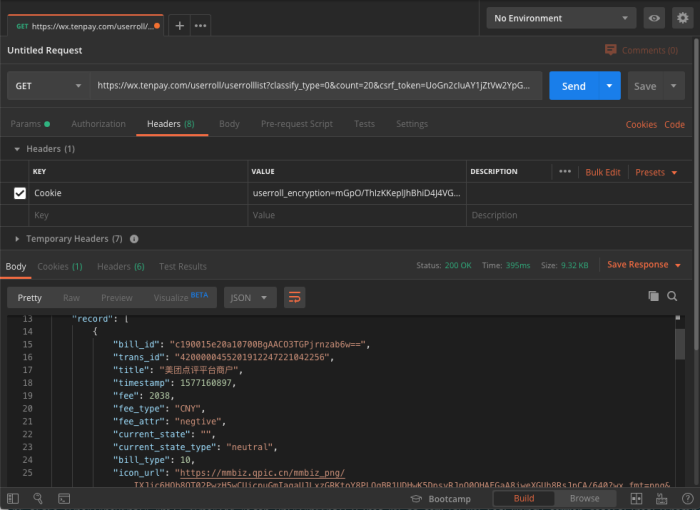This screenshot has height=510, width=700.
Task: Open Save button dropdown arrow
Action: 674,86
